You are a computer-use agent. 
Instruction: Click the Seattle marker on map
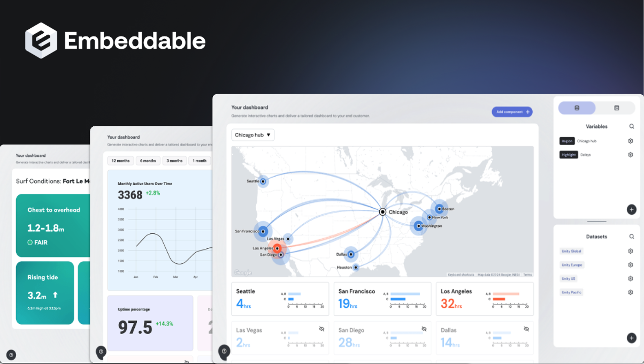(x=263, y=181)
